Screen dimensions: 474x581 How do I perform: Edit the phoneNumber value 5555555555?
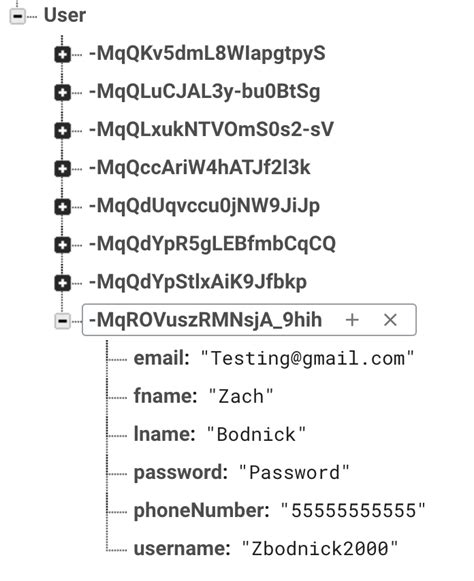coord(354,511)
